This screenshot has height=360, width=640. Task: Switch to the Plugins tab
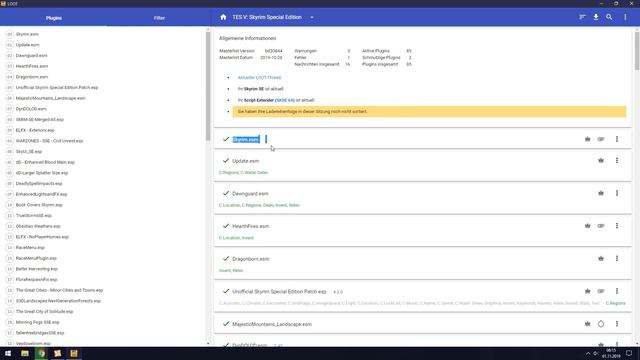point(54,18)
